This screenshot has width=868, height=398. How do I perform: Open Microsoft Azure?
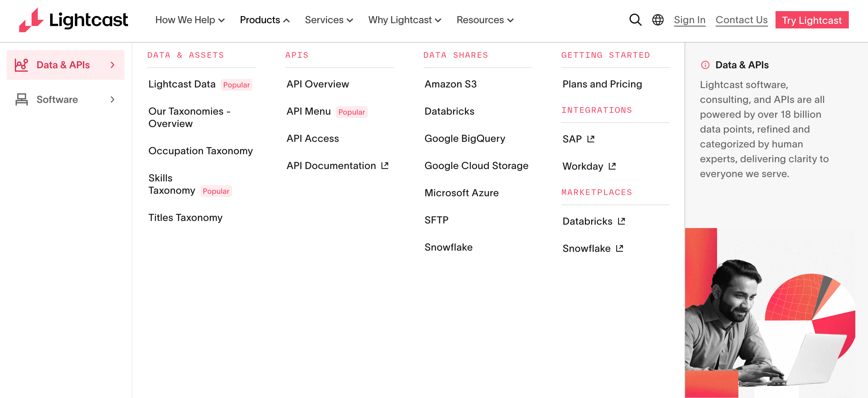461,193
